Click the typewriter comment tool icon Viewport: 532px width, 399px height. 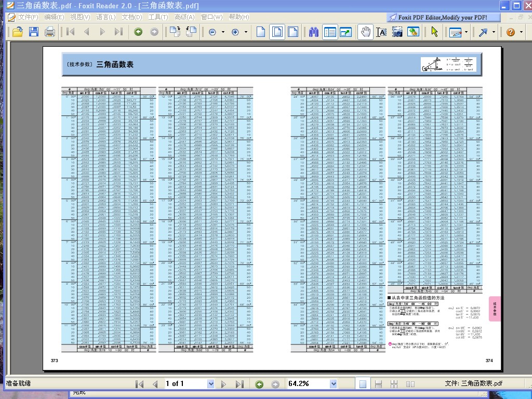(x=455, y=32)
